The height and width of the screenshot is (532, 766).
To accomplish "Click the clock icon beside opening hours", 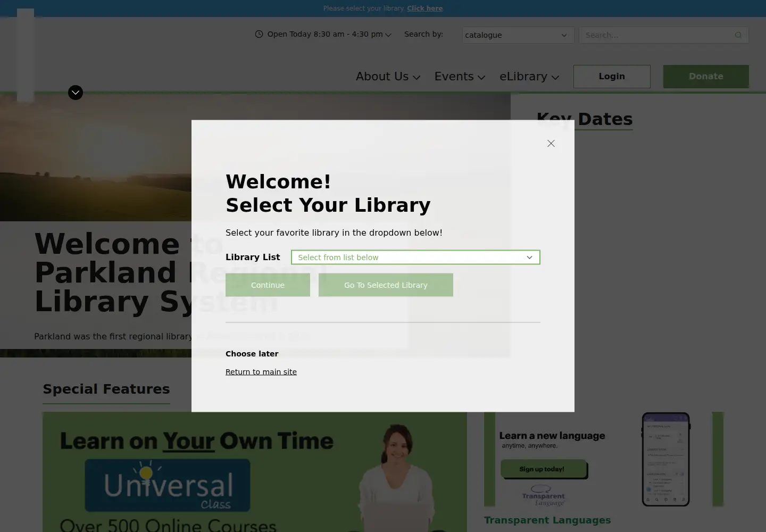I will pos(259,34).
